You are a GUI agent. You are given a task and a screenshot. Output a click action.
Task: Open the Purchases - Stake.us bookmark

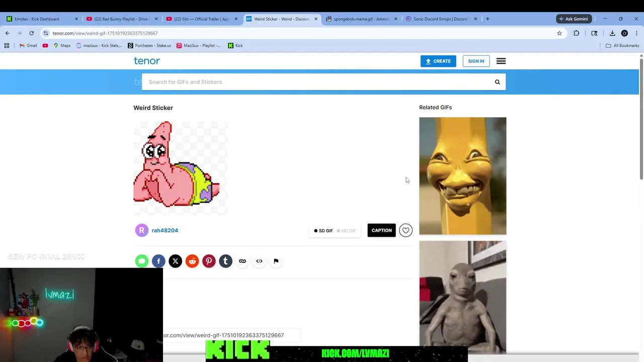149,45
